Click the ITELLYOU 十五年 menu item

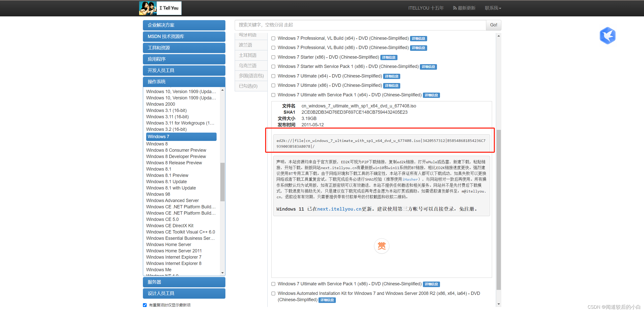[x=426, y=8]
